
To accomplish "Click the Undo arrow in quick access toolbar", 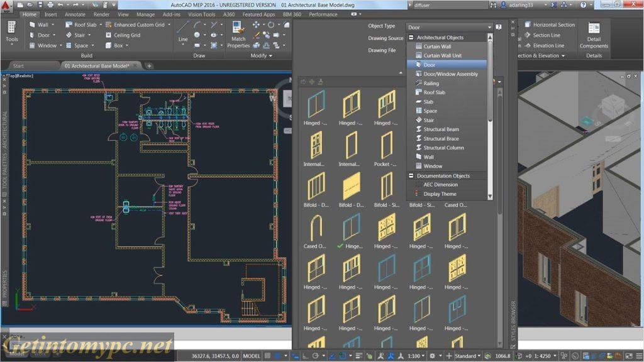I will (x=60, y=5).
